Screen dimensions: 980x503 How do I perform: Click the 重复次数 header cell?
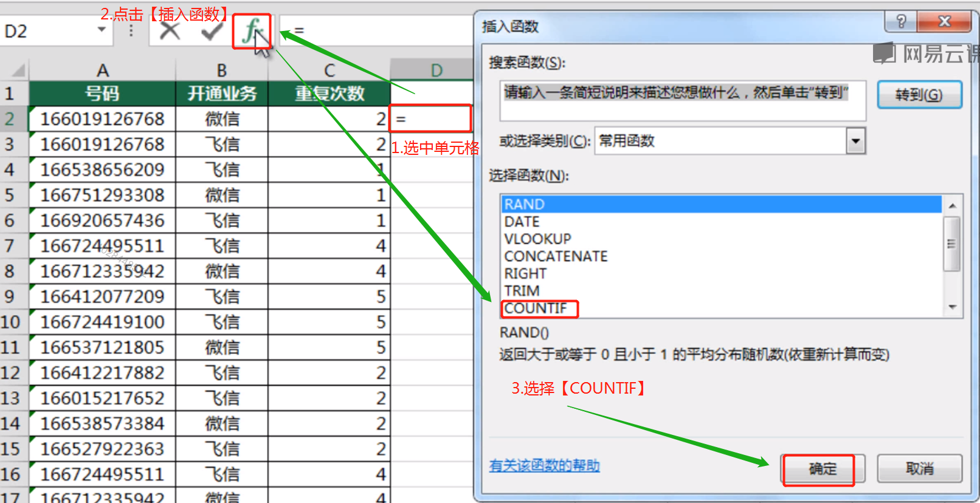point(329,94)
